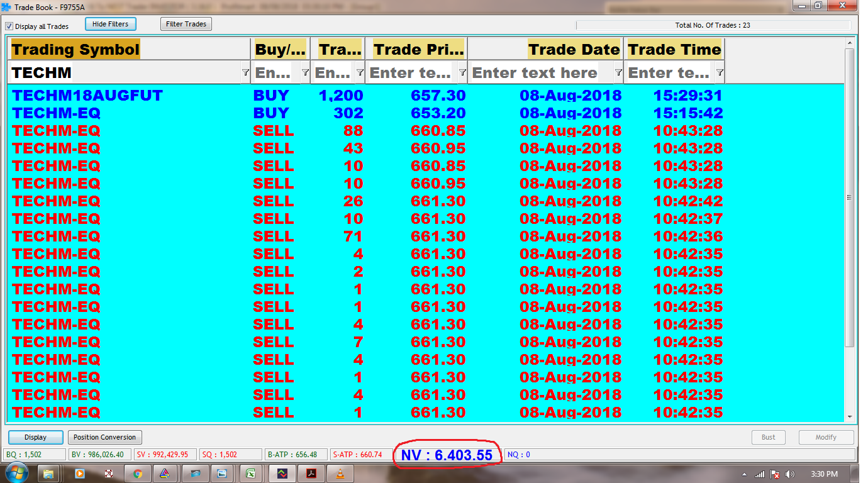Click the S-ATP : 660.74 status field

click(362, 455)
